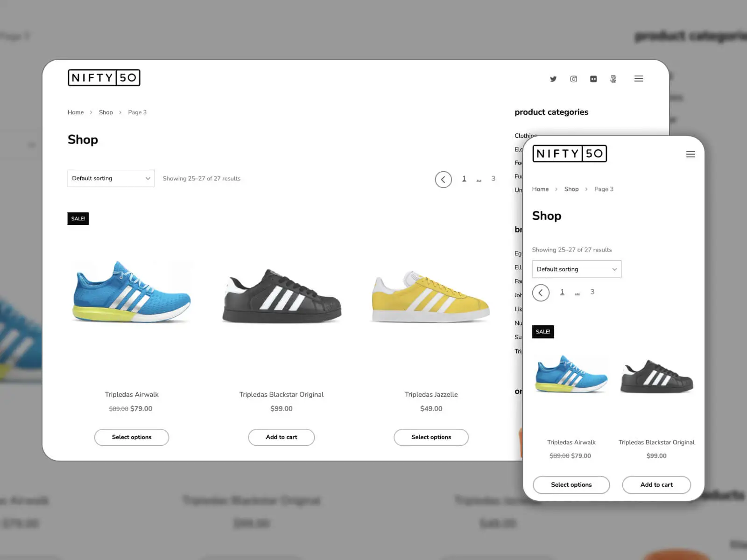Expand the mobile Default sorting dropdown
The width and height of the screenshot is (747, 560).
point(577,269)
